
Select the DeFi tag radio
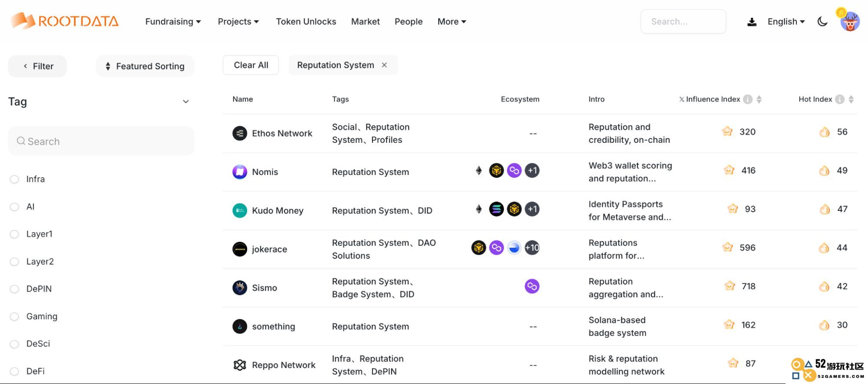(x=14, y=371)
